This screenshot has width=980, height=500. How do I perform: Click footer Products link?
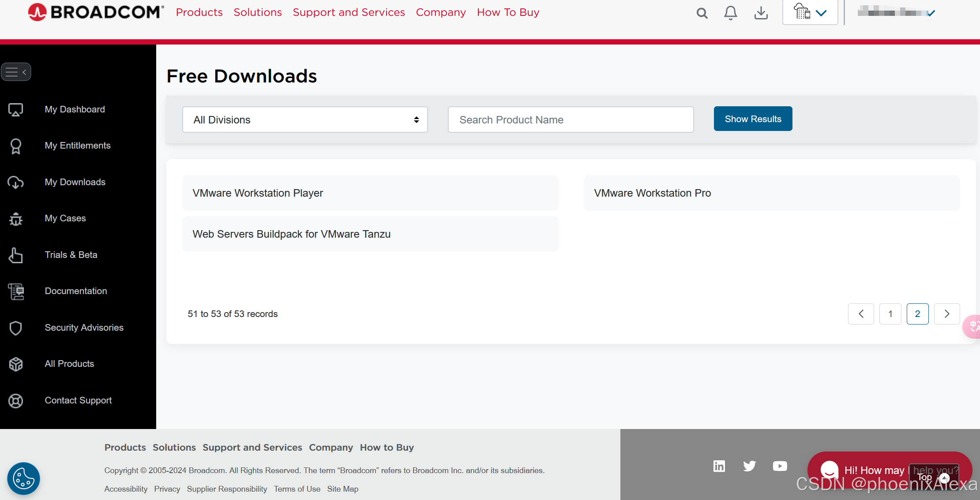(125, 448)
